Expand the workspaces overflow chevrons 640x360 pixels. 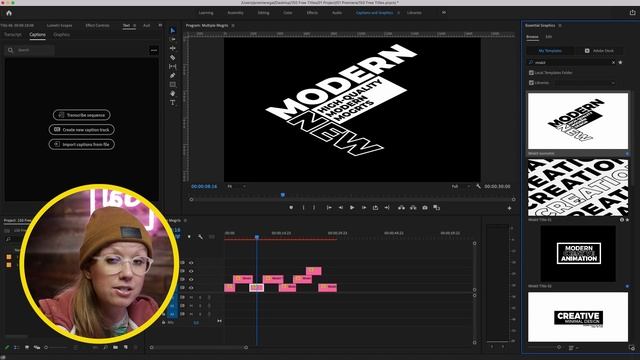click(x=444, y=13)
